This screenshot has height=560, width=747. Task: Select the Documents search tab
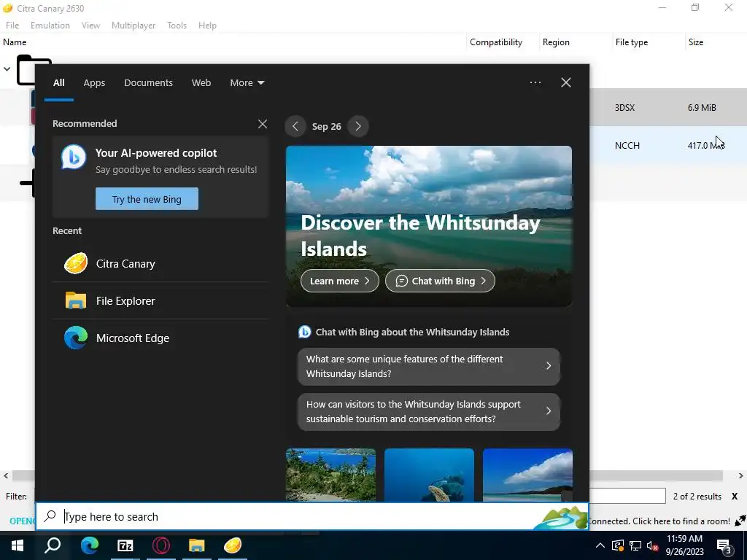[x=148, y=83]
